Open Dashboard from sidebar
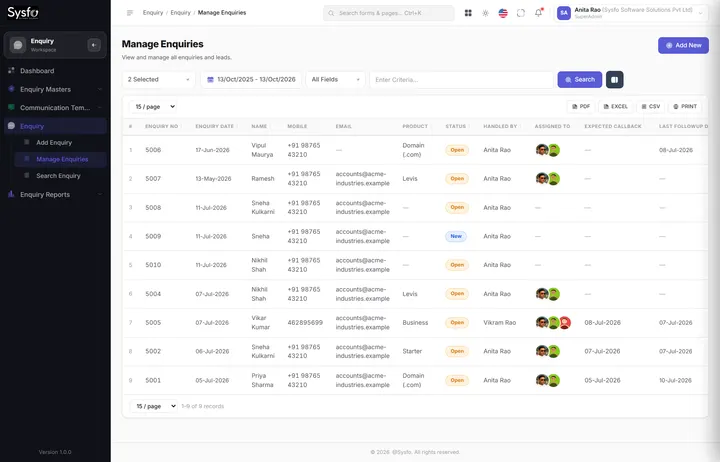The image size is (720, 462). (55, 71)
